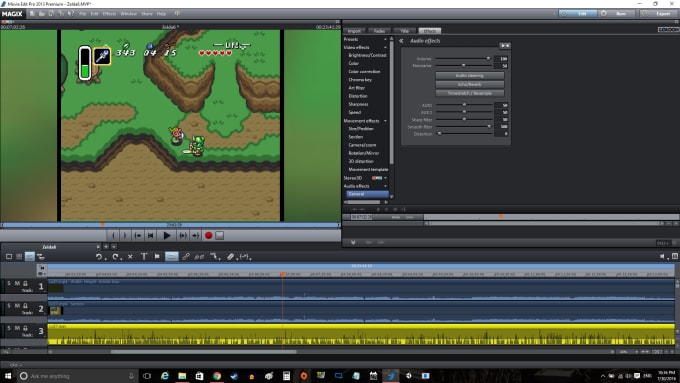Solo track 2 with the S button
The height and width of the screenshot is (383, 680).
9,306
